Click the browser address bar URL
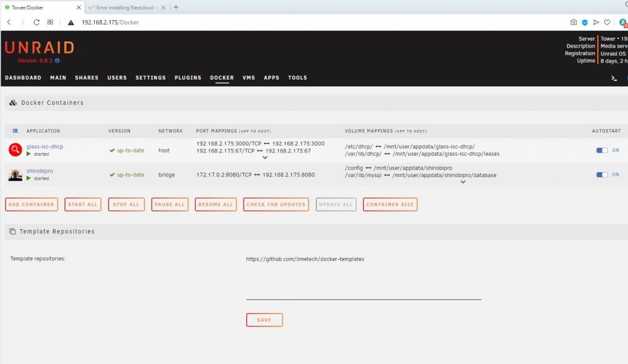 (x=110, y=23)
